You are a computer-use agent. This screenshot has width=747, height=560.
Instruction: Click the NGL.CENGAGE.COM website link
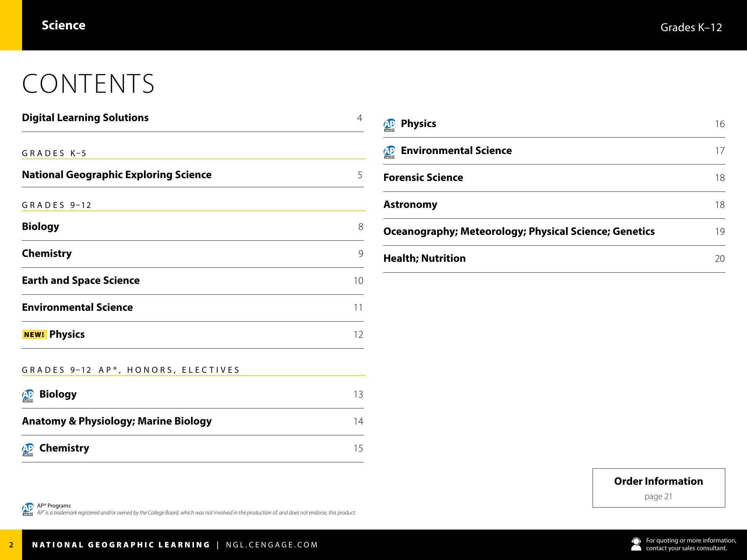pos(272,545)
